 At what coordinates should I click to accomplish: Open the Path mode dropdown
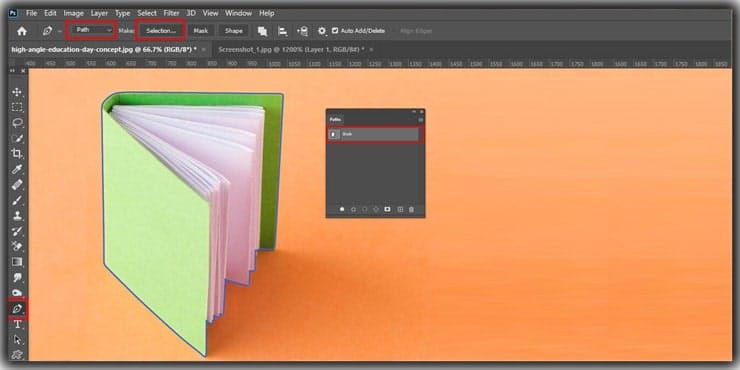[x=92, y=30]
